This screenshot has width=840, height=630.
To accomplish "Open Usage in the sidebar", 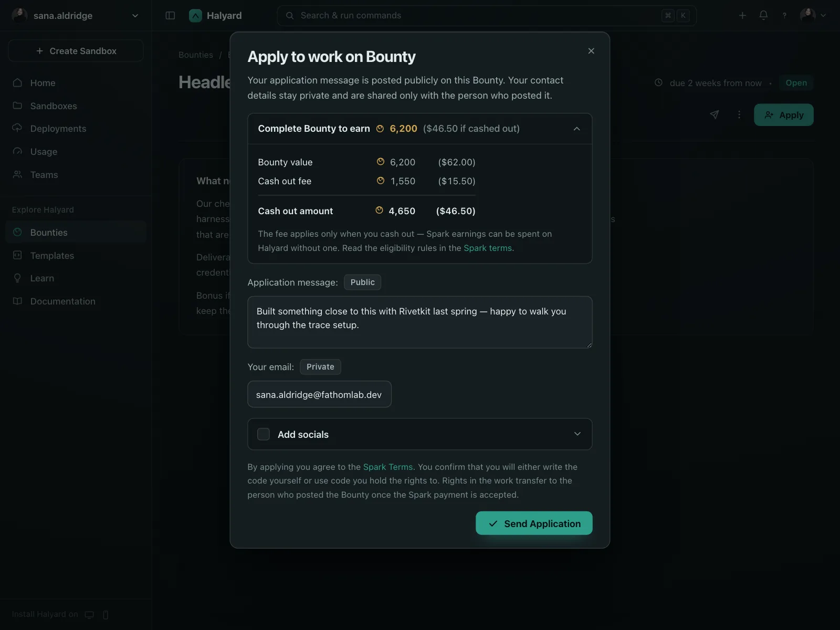I will [76, 152].
